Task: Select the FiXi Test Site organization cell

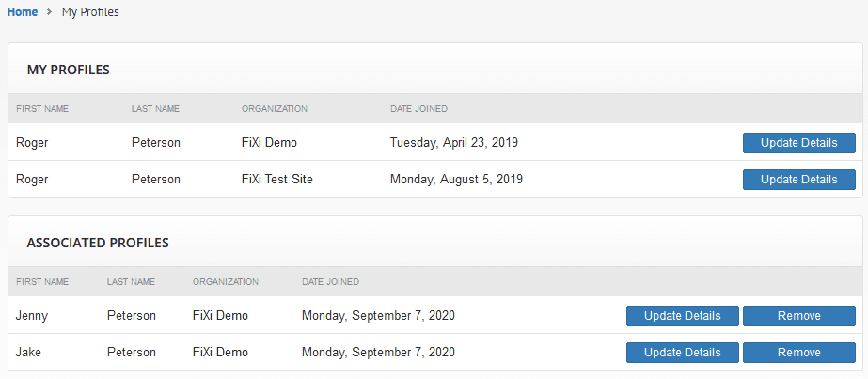Action: click(277, 179)
